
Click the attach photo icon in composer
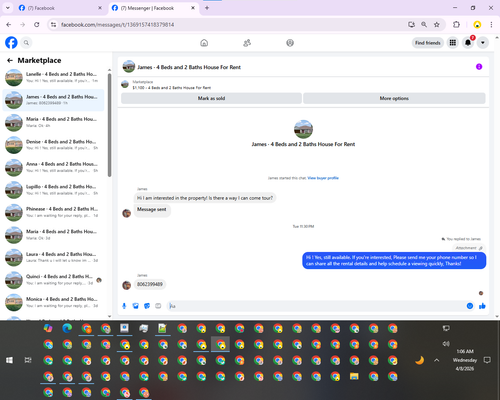(136, 306)
